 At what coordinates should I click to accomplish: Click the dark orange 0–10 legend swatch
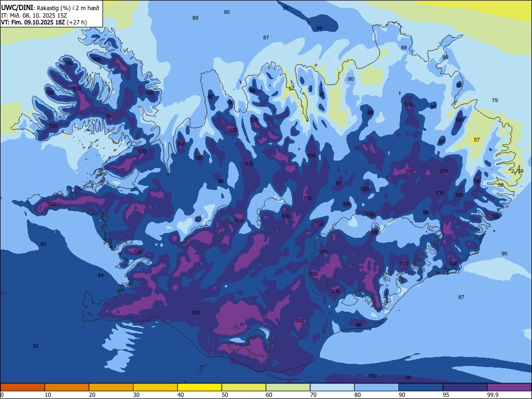(x=22, y=387)
